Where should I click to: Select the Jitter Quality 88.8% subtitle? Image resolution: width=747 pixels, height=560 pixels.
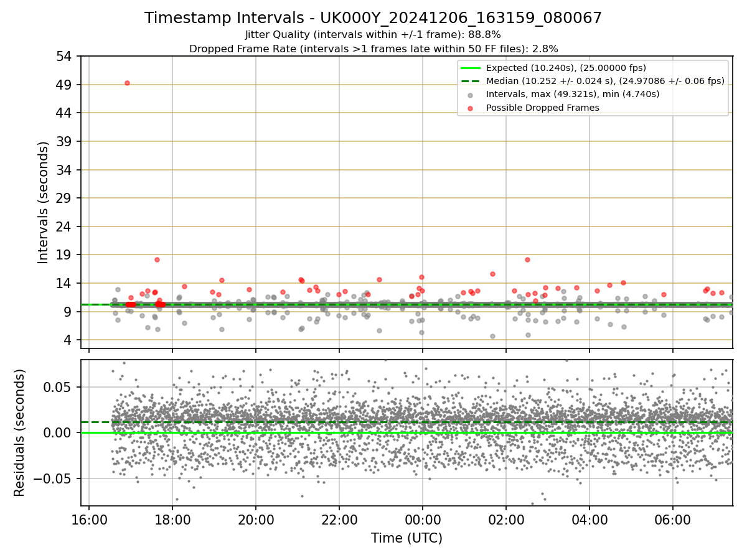(373, 35)
